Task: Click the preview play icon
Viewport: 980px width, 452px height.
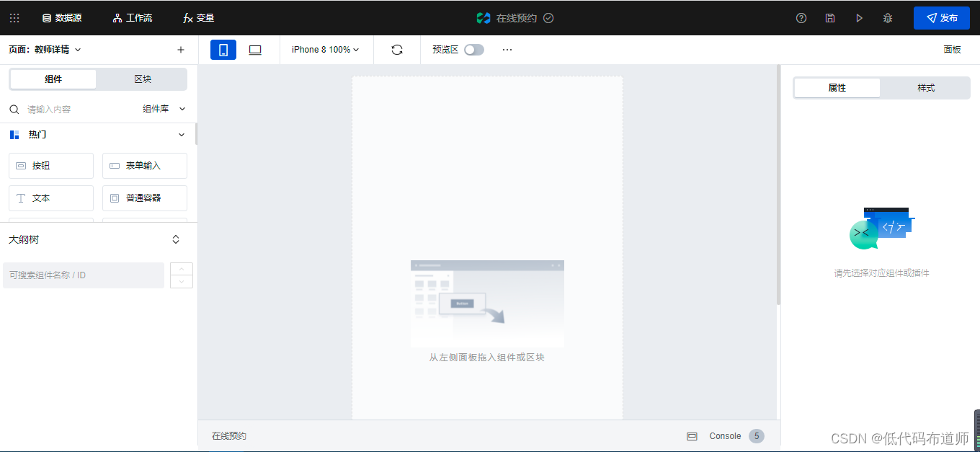Action: click(x=859, y=18)
